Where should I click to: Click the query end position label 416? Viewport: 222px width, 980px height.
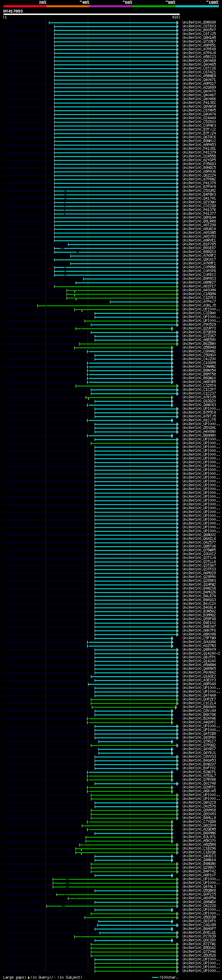pos(175,17)
